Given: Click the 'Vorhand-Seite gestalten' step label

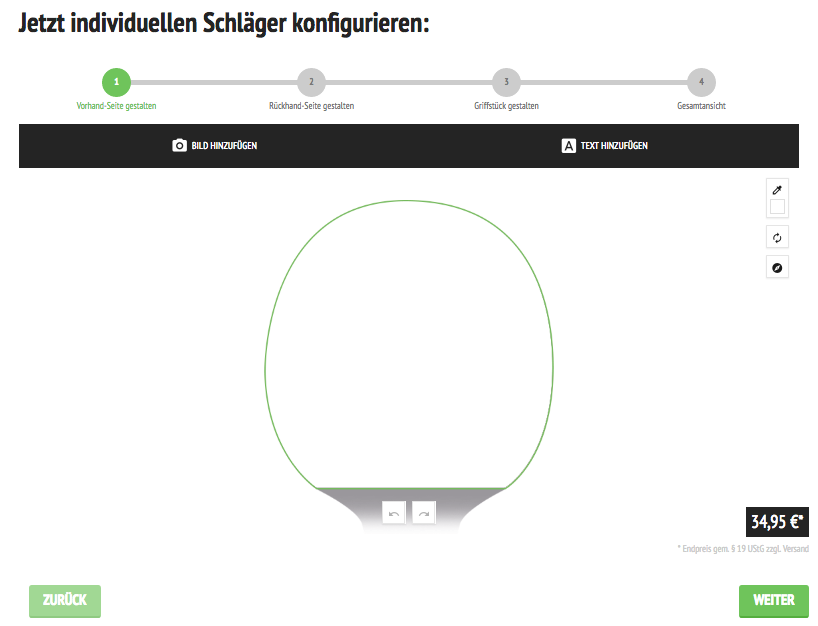Looking at the screenshot, I should point(116,105).
